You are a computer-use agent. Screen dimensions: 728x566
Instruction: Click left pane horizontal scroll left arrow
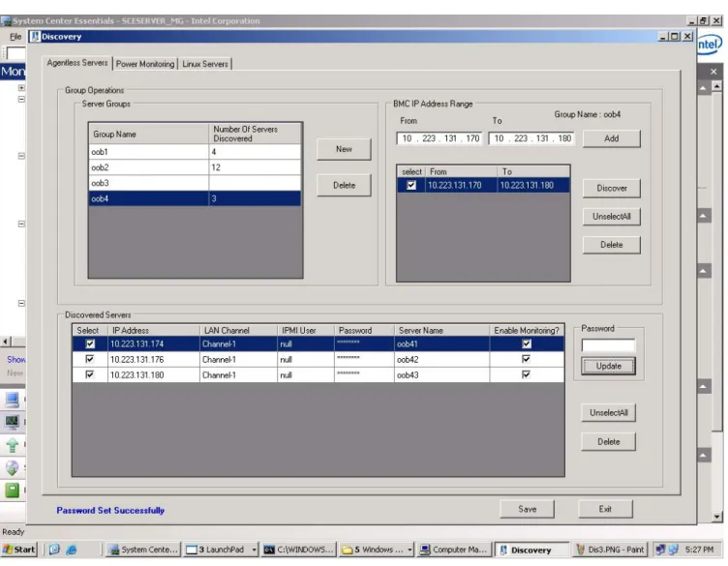coord(6,342)
